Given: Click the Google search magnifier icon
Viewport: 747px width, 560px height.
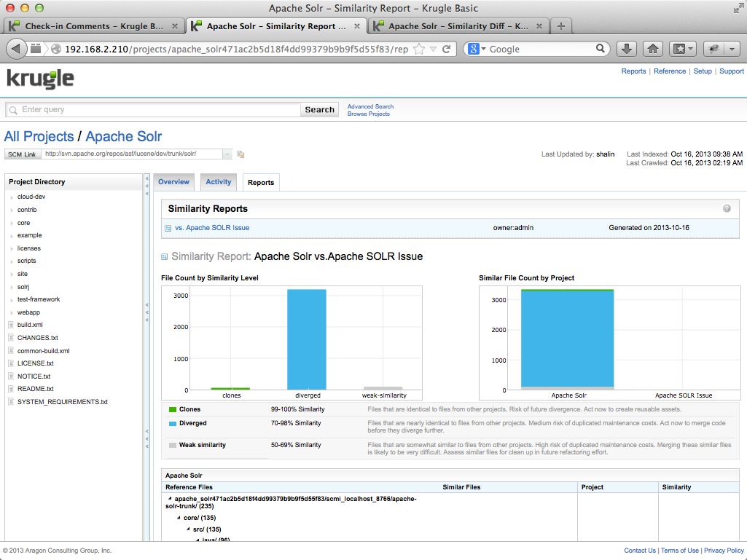Looking at the screenshot, I should [x=601, y=49].
